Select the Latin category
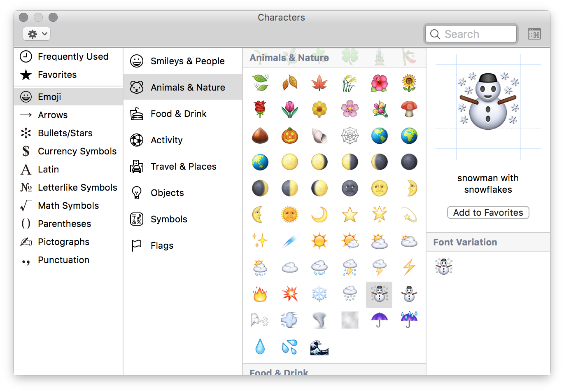 [x=68, y=169]
